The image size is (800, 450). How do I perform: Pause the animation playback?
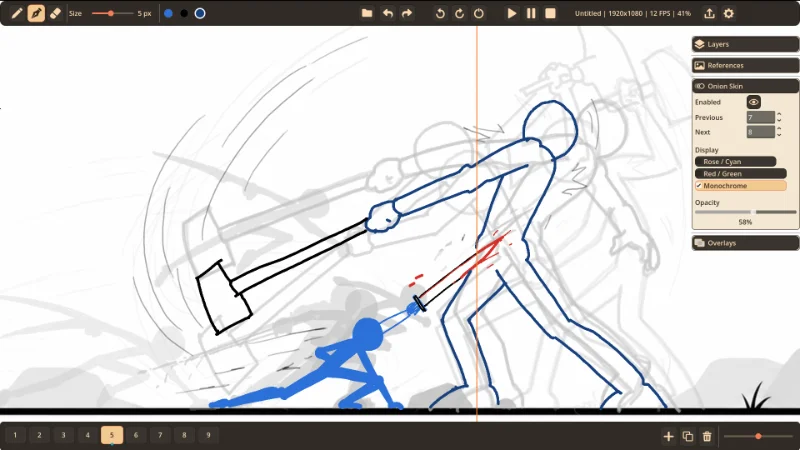[x=531, y=13]
